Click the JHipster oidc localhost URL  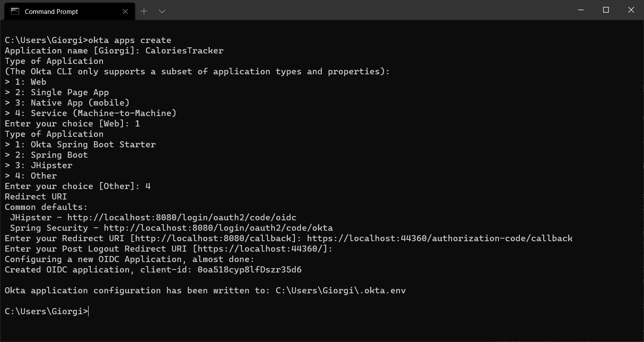coord(182,218)
